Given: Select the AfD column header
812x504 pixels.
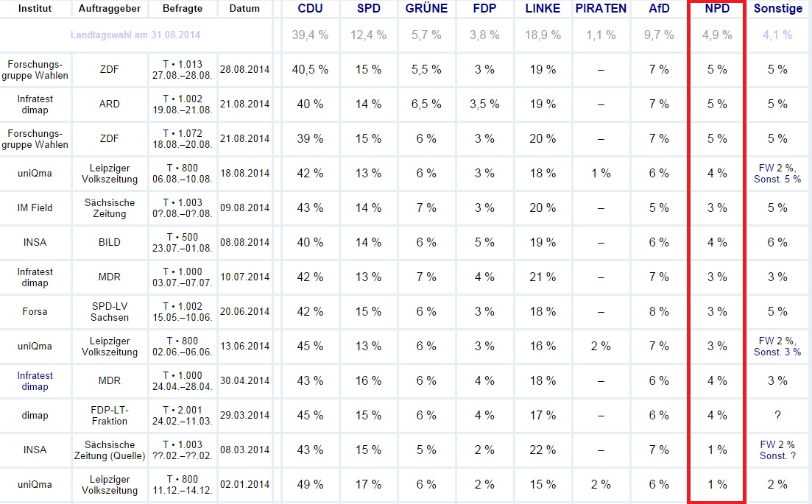Looking at the screenshot, I should [x=659, y=9].
